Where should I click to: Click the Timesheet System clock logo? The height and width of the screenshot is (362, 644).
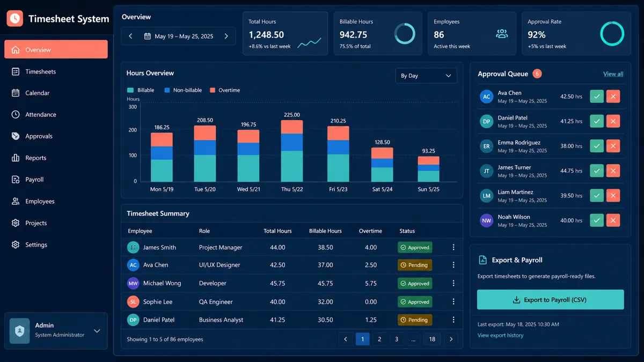pos(15,18)
